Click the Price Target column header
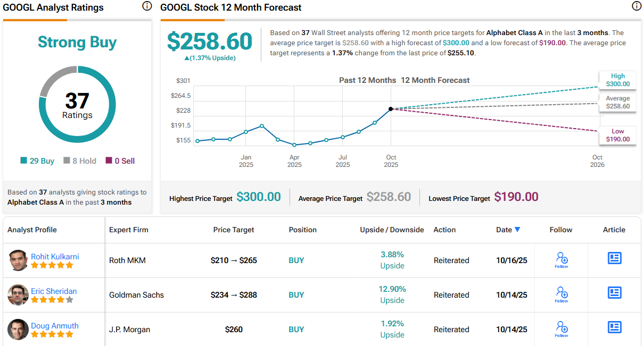The image size is (644, 346). pos(234,230)
